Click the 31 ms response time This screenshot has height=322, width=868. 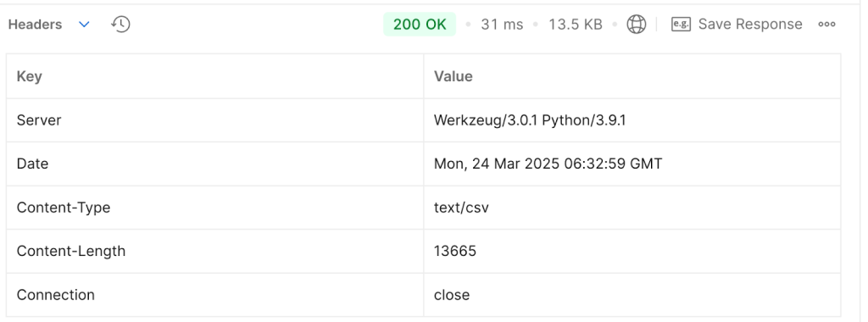click(x=502, y=25)
